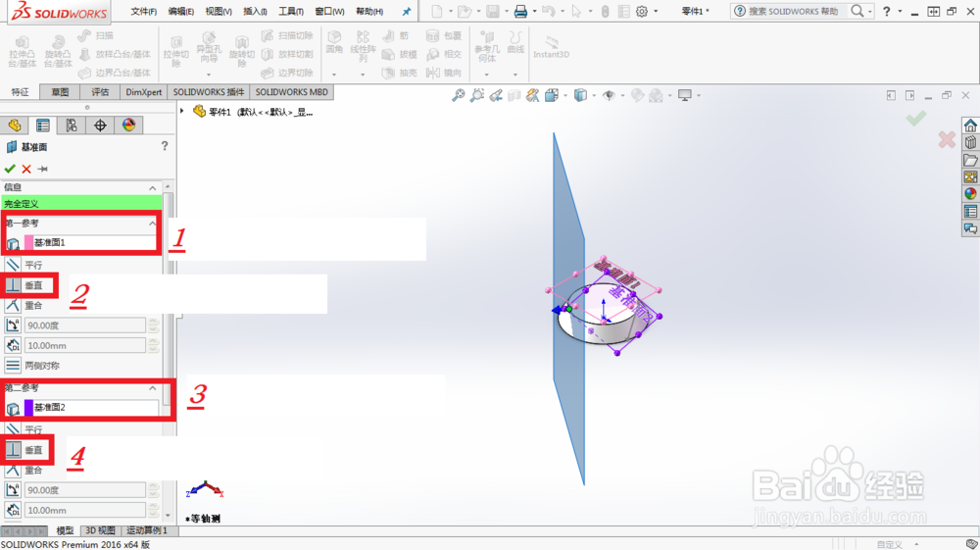
Task: Click the green checkmark to confirm plane
Action: [10, 169]
